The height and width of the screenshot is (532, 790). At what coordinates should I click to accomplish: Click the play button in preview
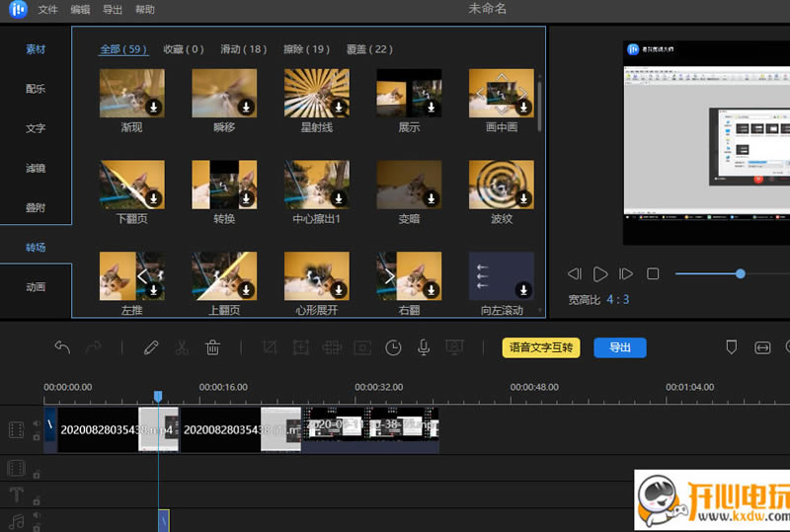[x=600, y=273]
